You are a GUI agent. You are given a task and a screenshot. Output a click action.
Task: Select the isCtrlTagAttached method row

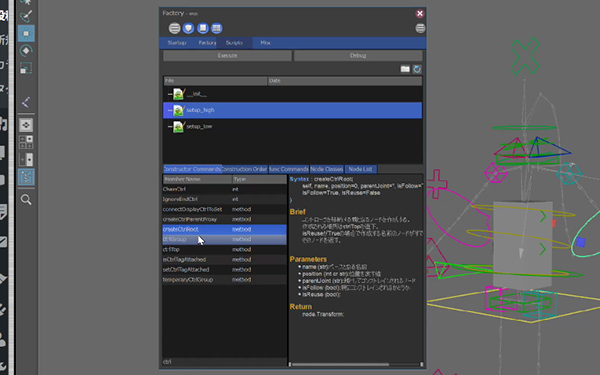225,259
